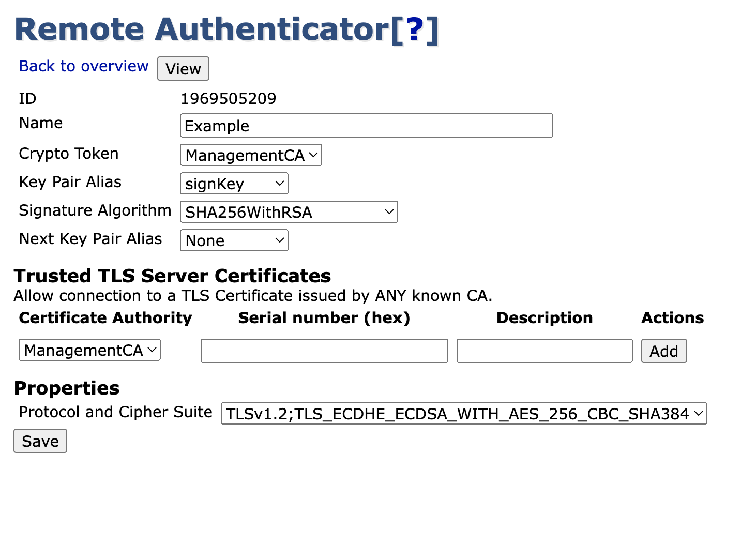This screenshot has width=756, height=545.
Task: Follow the Back to overview link
Action: click(x=83, y=66)
